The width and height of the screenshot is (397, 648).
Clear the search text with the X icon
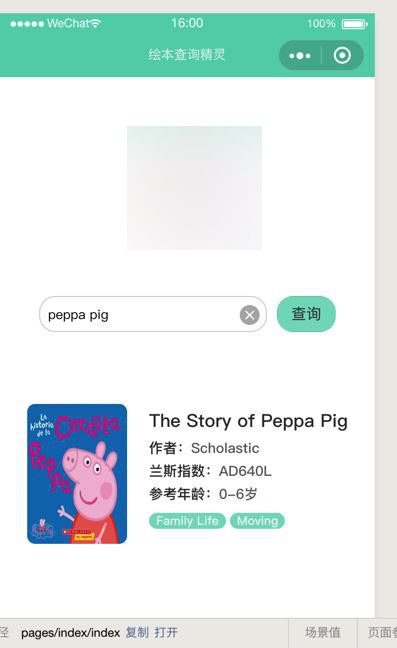250,315
